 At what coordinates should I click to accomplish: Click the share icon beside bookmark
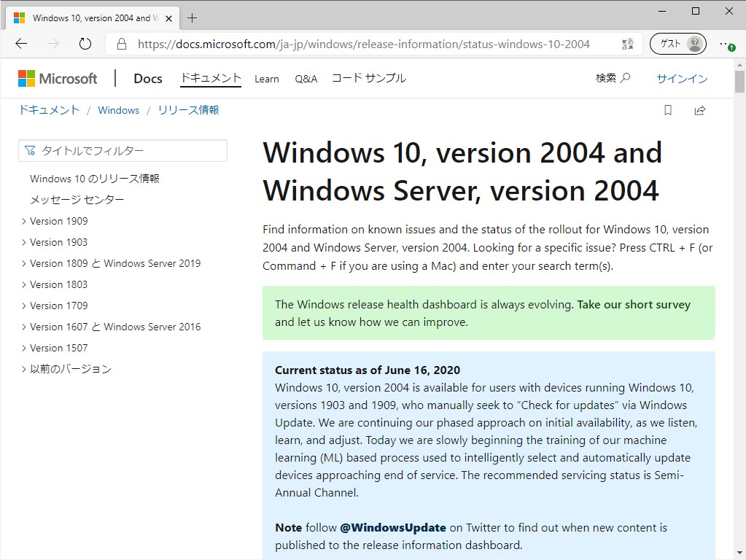pyautogui.click(x=700, y=110)
